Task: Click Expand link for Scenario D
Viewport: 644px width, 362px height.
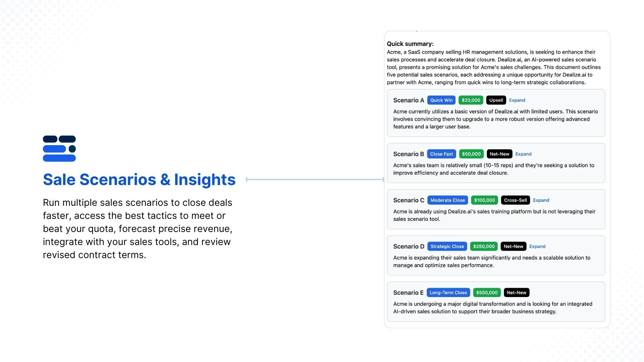Action: pos(537,246)
